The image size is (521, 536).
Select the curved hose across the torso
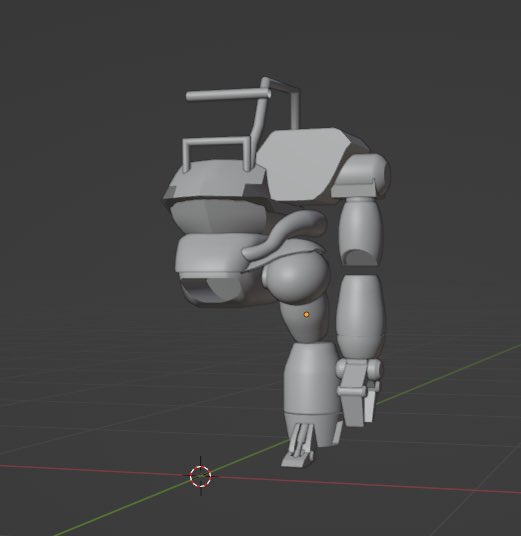(283, 234)
